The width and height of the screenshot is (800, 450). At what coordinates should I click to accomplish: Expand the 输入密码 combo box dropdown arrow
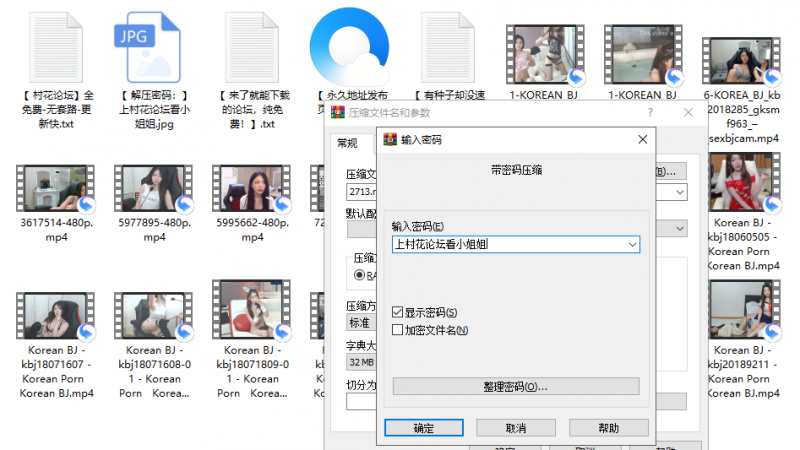632,244
